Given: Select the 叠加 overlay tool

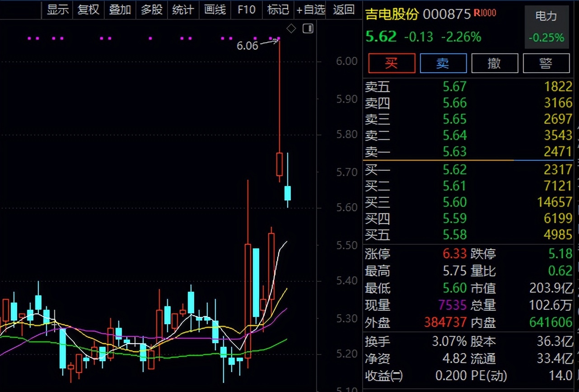Looking at the screenshot, I should pos(120,9).
